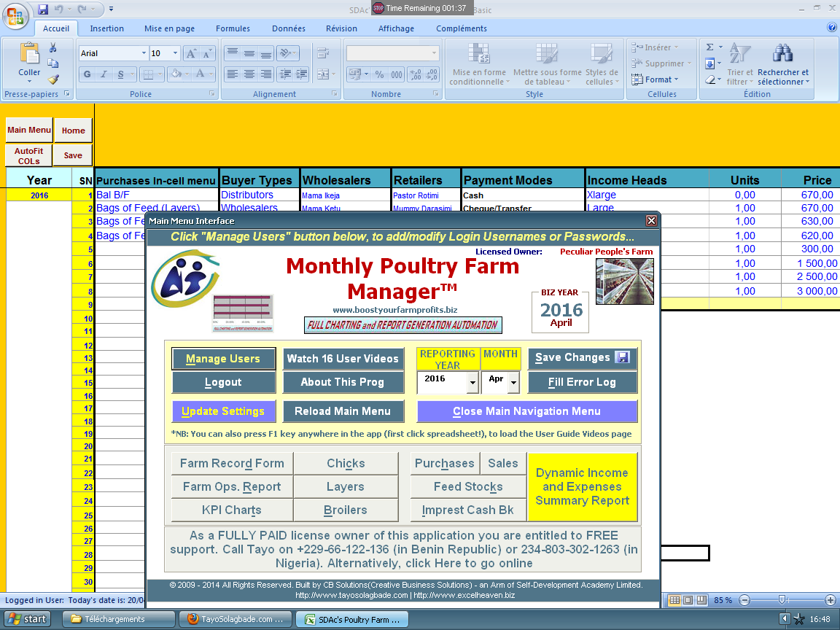Click the Manage Users button
The width and height of the screenshot is (840, 630).
(223, 359)
